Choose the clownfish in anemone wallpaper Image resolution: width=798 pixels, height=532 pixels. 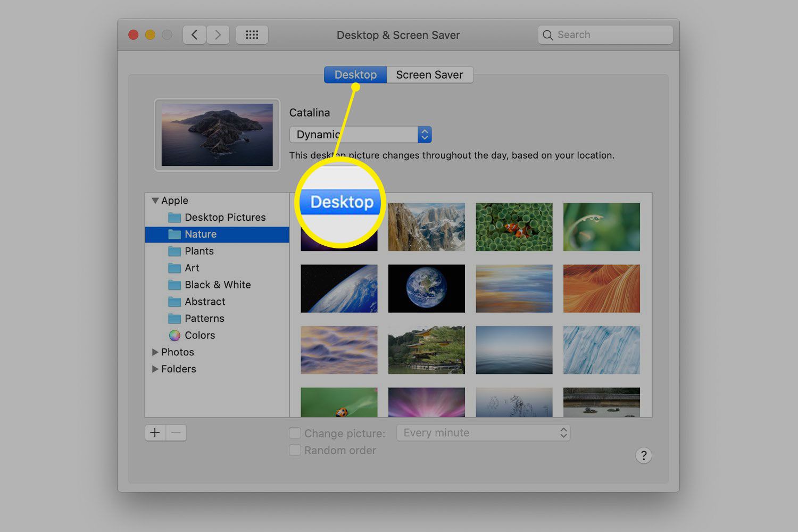pyautogui.click(x=514, y=227)
